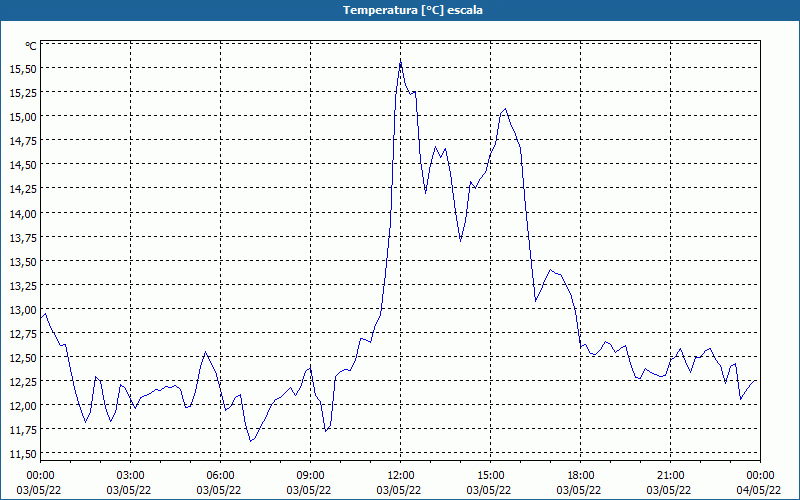Click the °C unit label on the axis

click(x=31, y=46)
